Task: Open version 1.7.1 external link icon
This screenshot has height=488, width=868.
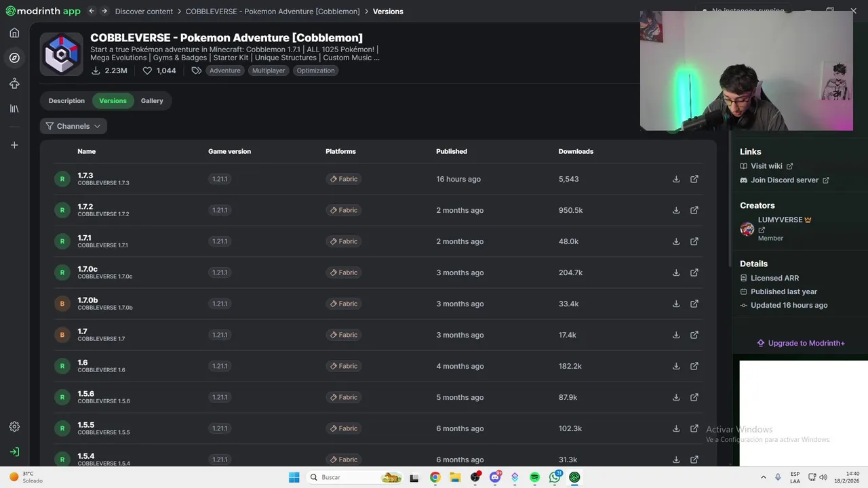Action: [x=694, y=241]
